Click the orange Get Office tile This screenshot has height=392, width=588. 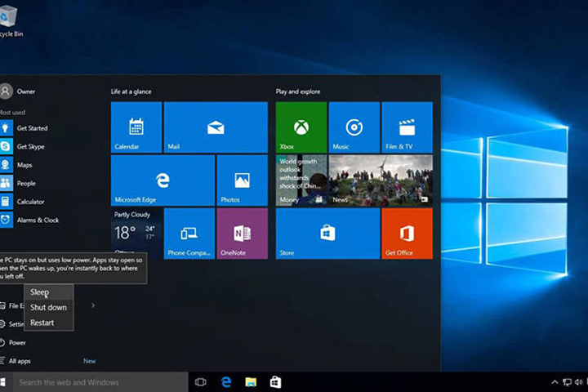pyautogui.click(x=407, y=234)
